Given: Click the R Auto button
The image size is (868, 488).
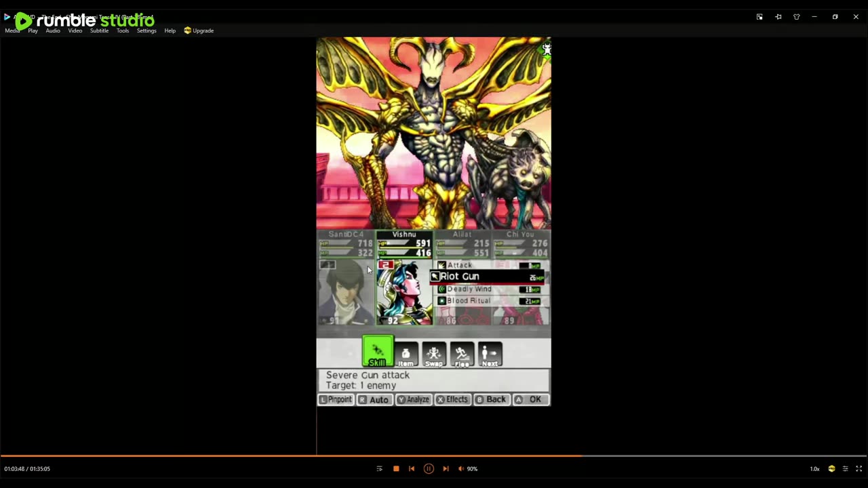Looking at the screenshot, I should (374, 400).
